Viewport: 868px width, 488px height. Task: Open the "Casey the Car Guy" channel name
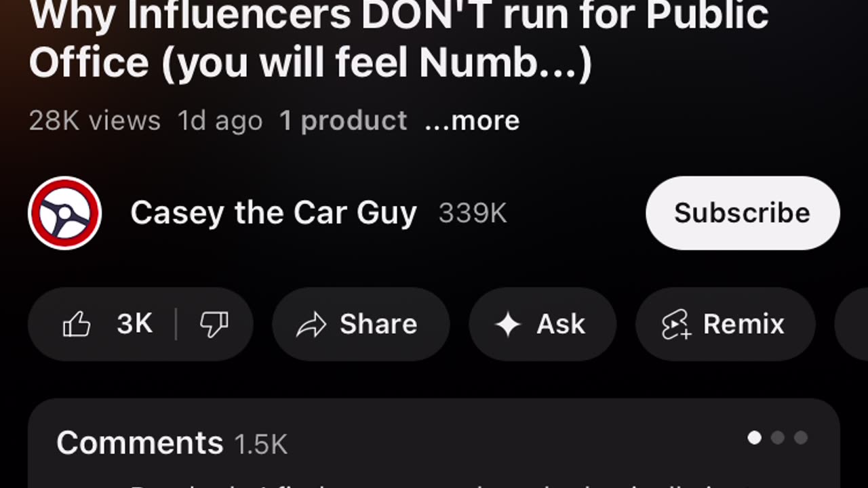(273, 213)
